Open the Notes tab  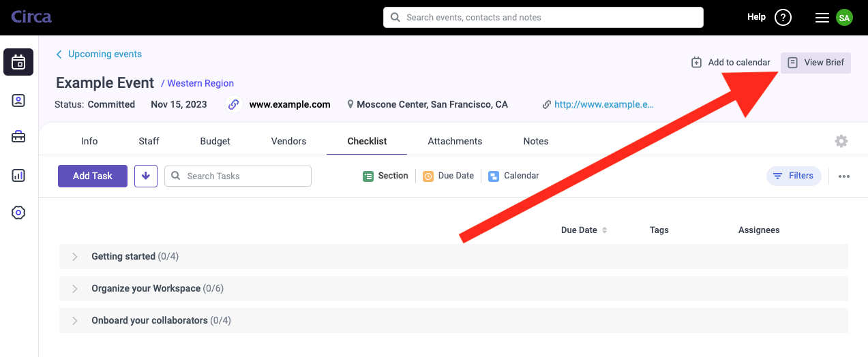click(536, 141)
